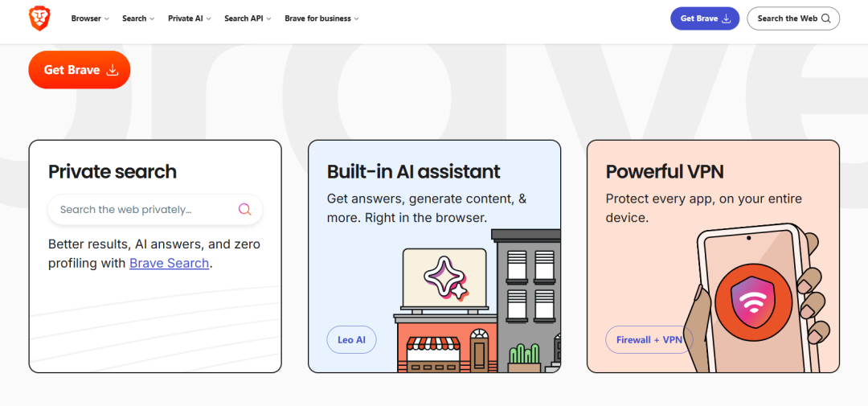868x406 pixels.
Task: Click the download icon in orange Get Brave button
Action: pyautogui.click(x=113, y=70)
